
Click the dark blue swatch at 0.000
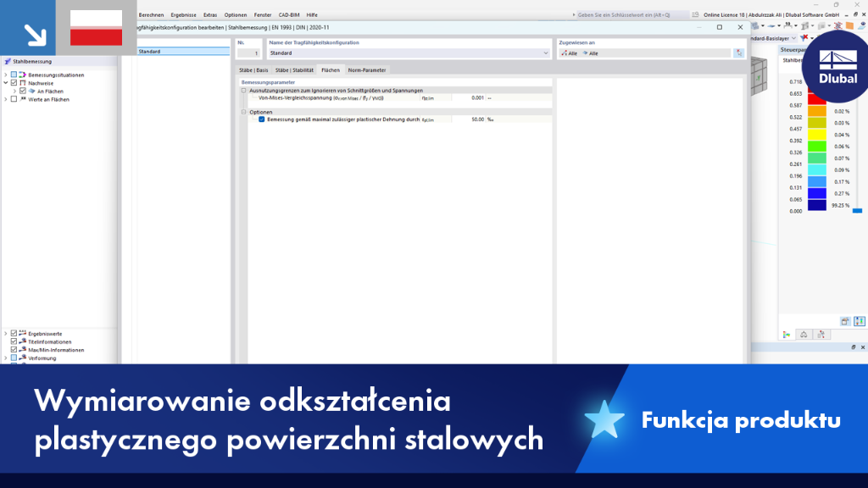(816, 205)
